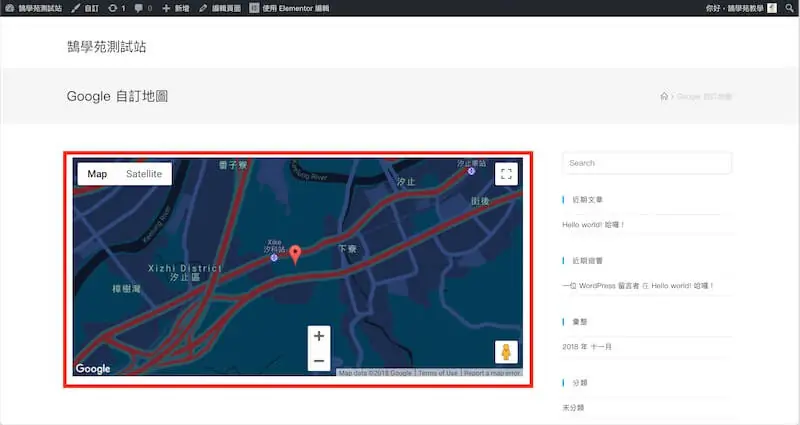
Task: Edit with Elementor from admin bar
Action: (x=289, y=8)
